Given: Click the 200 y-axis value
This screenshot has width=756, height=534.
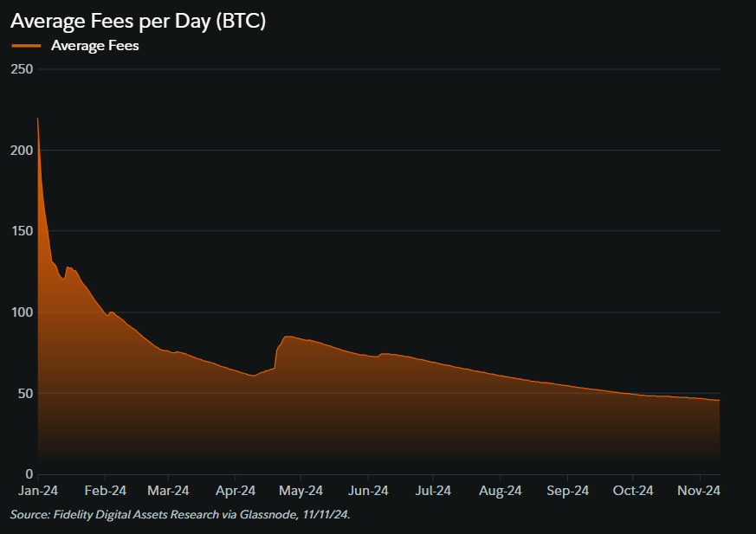Looking at the screenshot, I should (23, 150).
